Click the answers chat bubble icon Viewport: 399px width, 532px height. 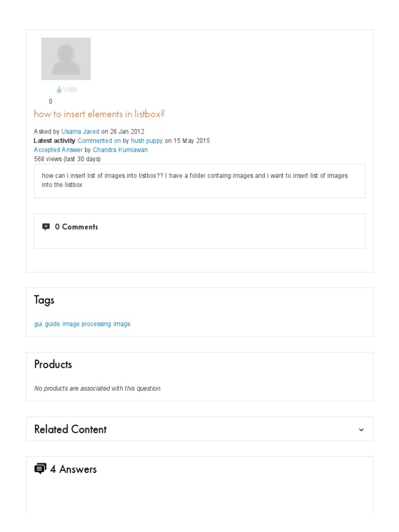tap(41, 469)
